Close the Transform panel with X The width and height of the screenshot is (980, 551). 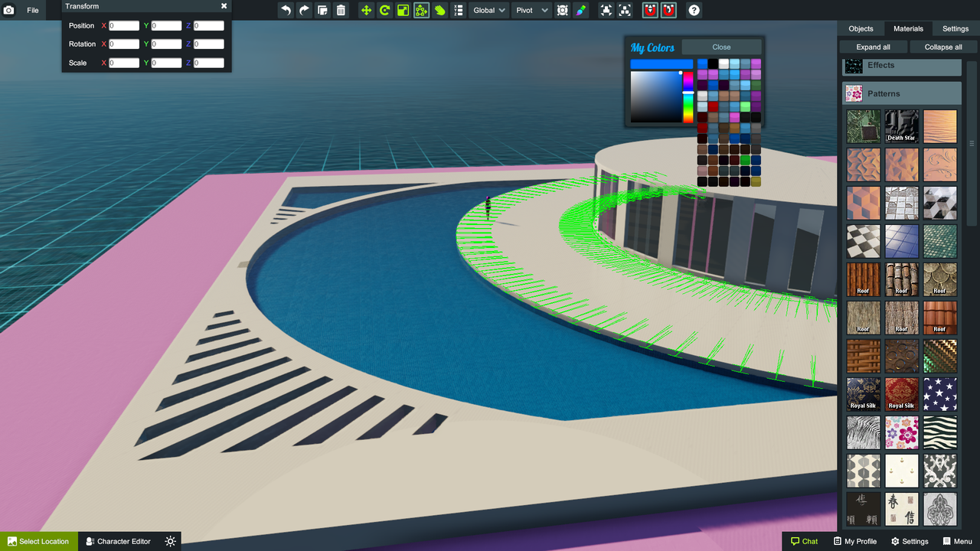[224, 6]
